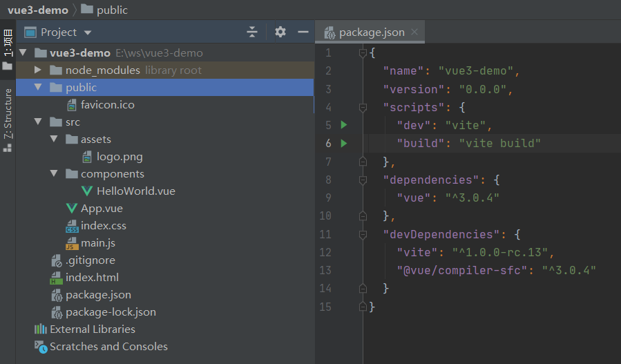This screenshot has height=364, width=621.
Task: Fold the scripts block on line 4
Action: (x=363, y=107)
